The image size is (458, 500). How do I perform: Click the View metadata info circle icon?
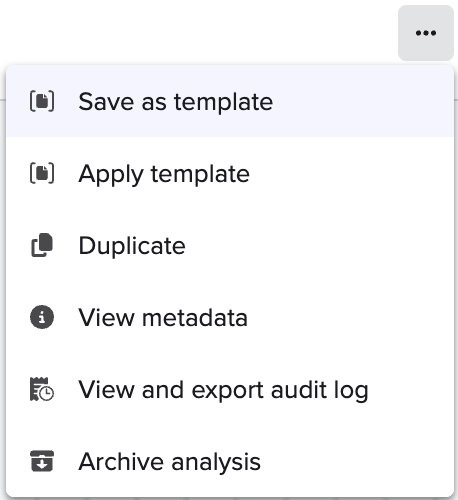[42, 317]
